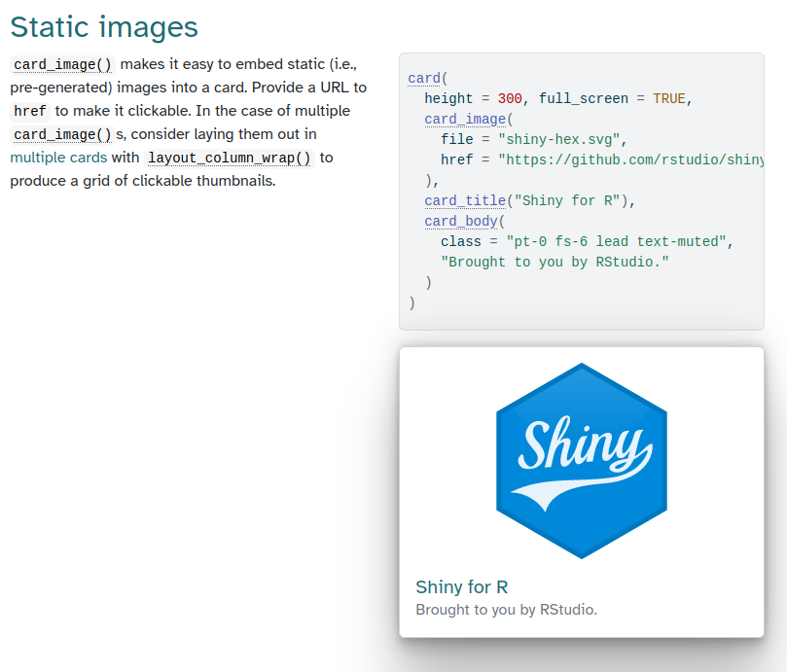
Task: Click 'card_body' function link in code block
Action: pyautogui.click(x=461, y=222)
